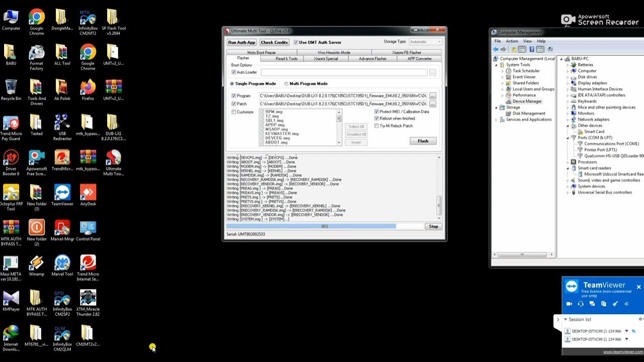Screen dimensions: 644x362
Task: Toggle the Program checkbox
Action: point(233,96)
